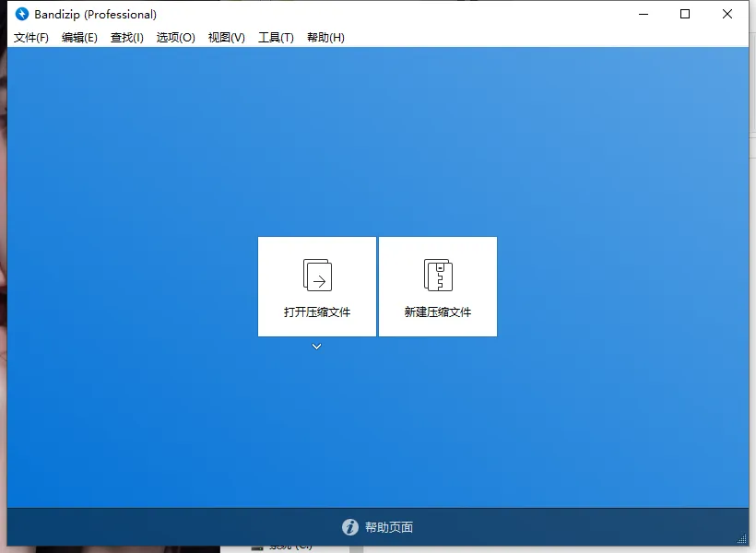Click the info icon beside 帮助页面
This screenshot has width=756, height=553.
350,527
